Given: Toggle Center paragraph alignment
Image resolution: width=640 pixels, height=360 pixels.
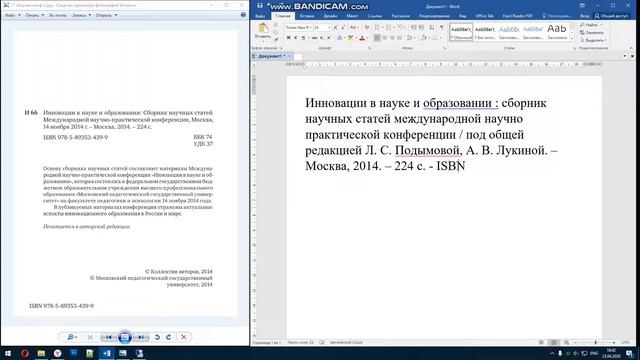Looking at the screenshot, I should click(x=384, y=38).
